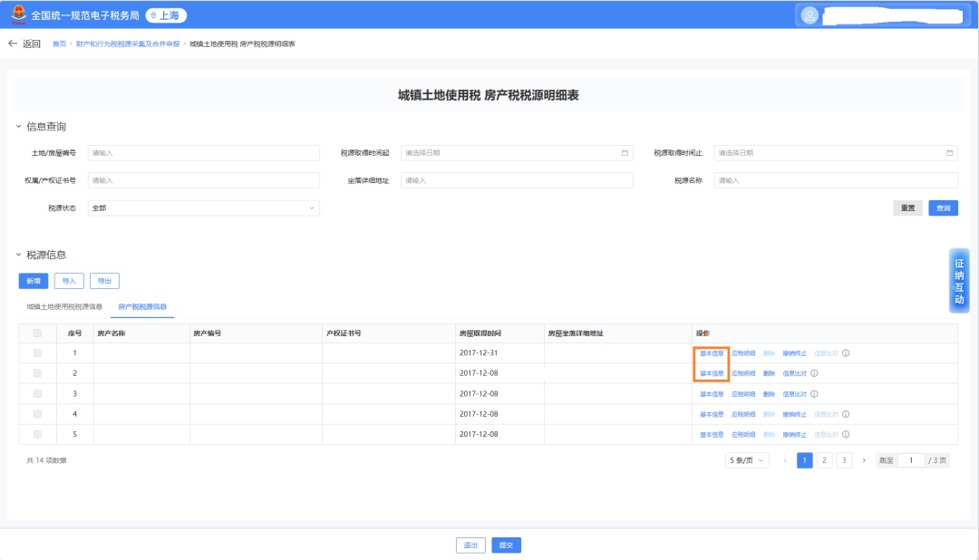Select the 房产税税源信息 tab
The image size is (979, 560).
(x=142, y=307)
